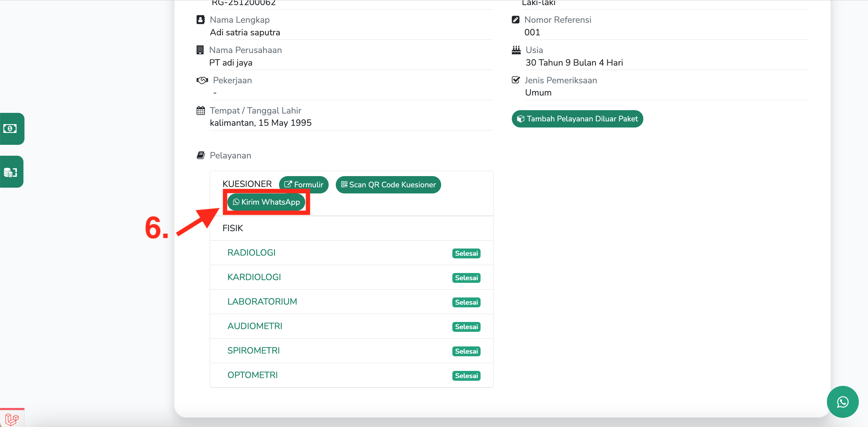The image size is (868, 427).
Task: Click the book icon beside Pelayanan
Action: pos(201,155)
